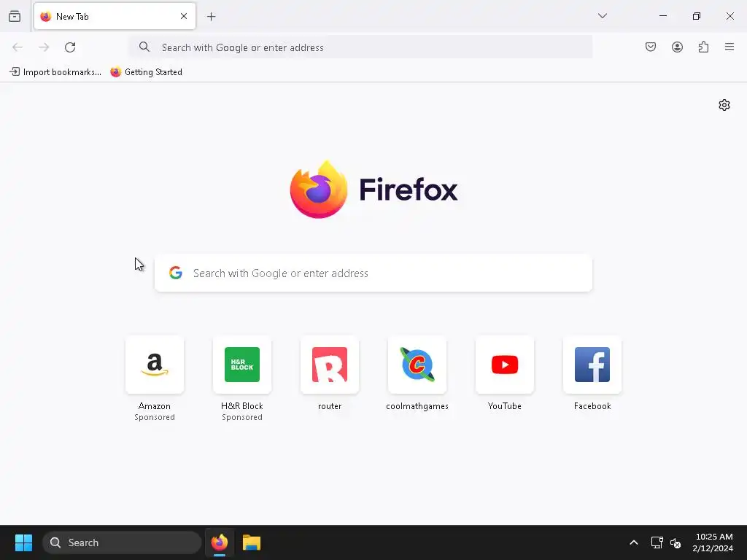Open File Explorer from taskbar
Viewport: 747px width, 560px height.
click(x=252, y=542)
